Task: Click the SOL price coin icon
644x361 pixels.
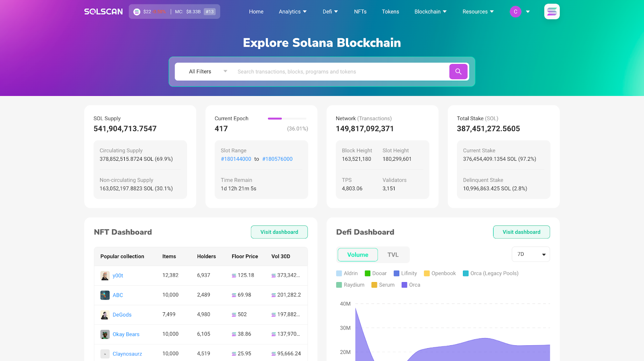Action: (x=137, y=12)
